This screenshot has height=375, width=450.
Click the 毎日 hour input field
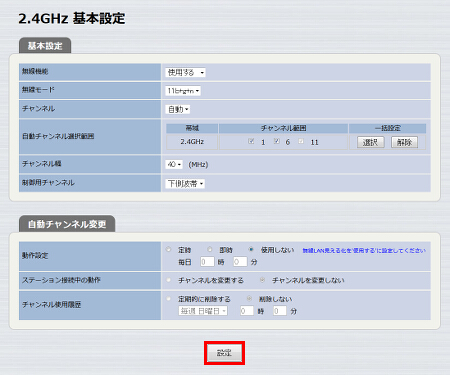(x=207, y=262)
